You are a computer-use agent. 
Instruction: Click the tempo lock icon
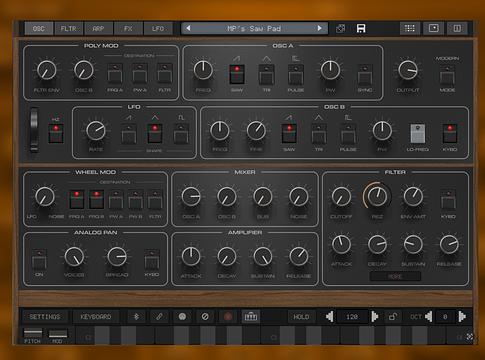[392, 317]
